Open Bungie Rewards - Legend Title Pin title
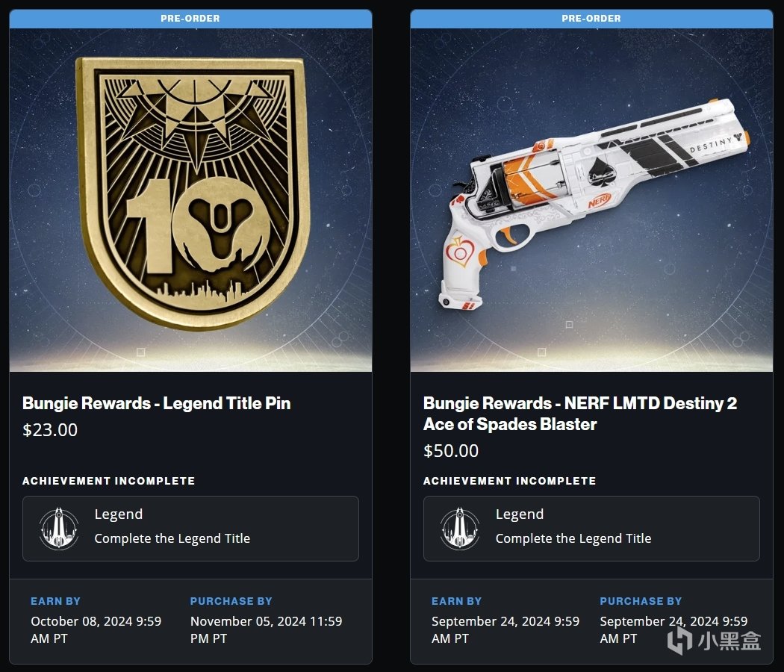 pyautogui.click(x=157, y=403)
